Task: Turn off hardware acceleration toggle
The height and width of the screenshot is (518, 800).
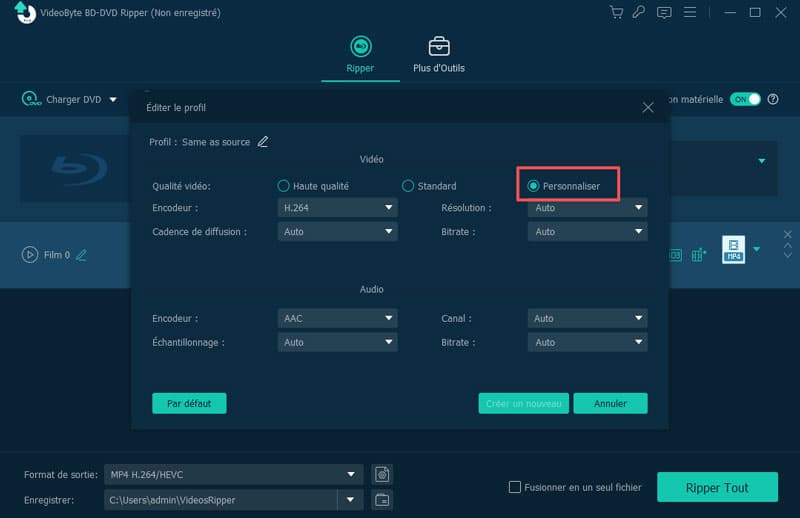Action: 746,99
